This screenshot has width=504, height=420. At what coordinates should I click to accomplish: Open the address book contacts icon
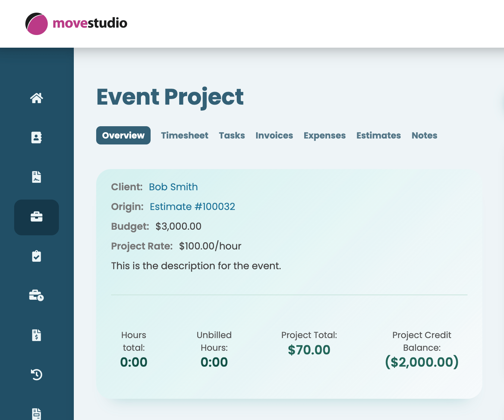coord(37,138)
